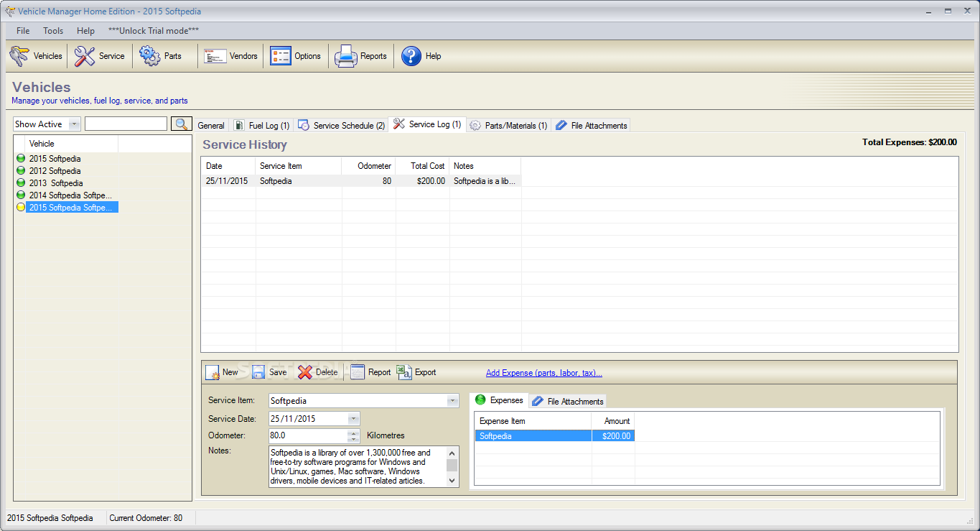Open the Vehicles toolbar section

tap(36, 56)
